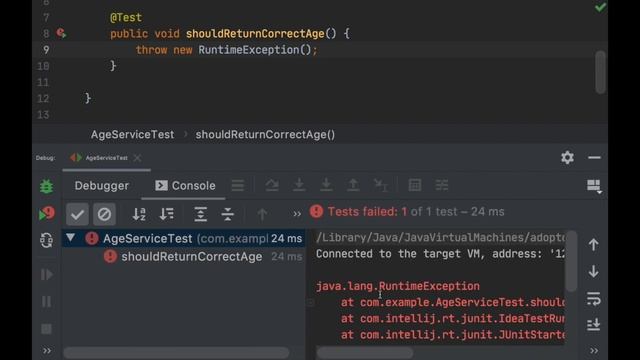Rerun failed tests
This screenshot has width=640, height=360.
tap(47, 213)
